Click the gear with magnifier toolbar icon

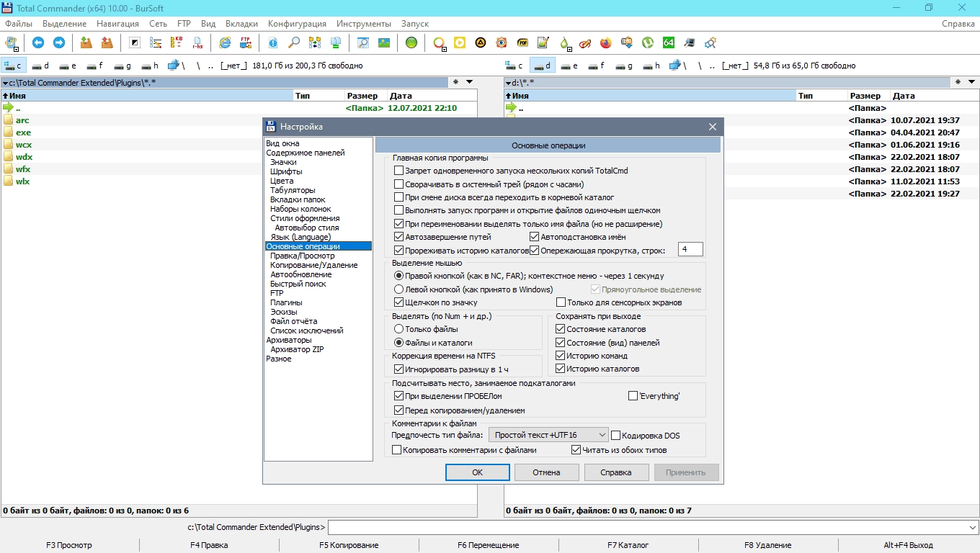click(x=710, y=42)
